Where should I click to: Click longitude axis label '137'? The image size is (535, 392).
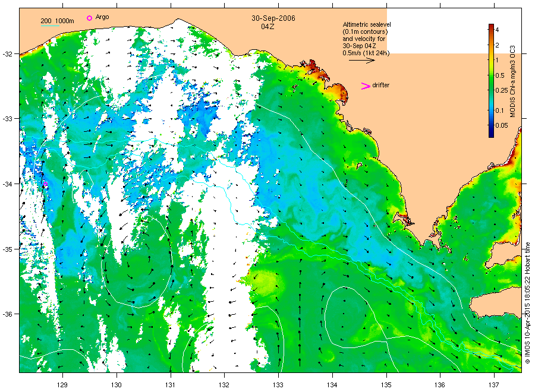coord(494,385)
